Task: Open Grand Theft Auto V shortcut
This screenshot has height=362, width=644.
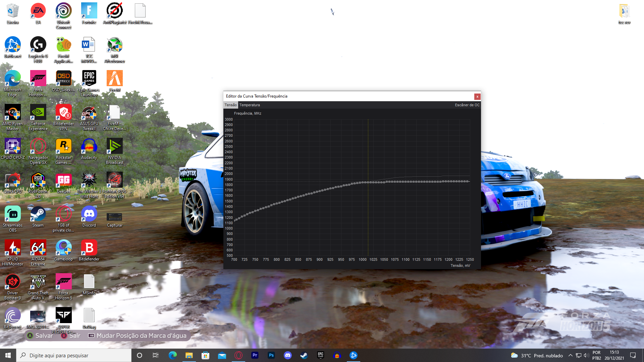Action: pyautogui.click(x=38, y=287)
